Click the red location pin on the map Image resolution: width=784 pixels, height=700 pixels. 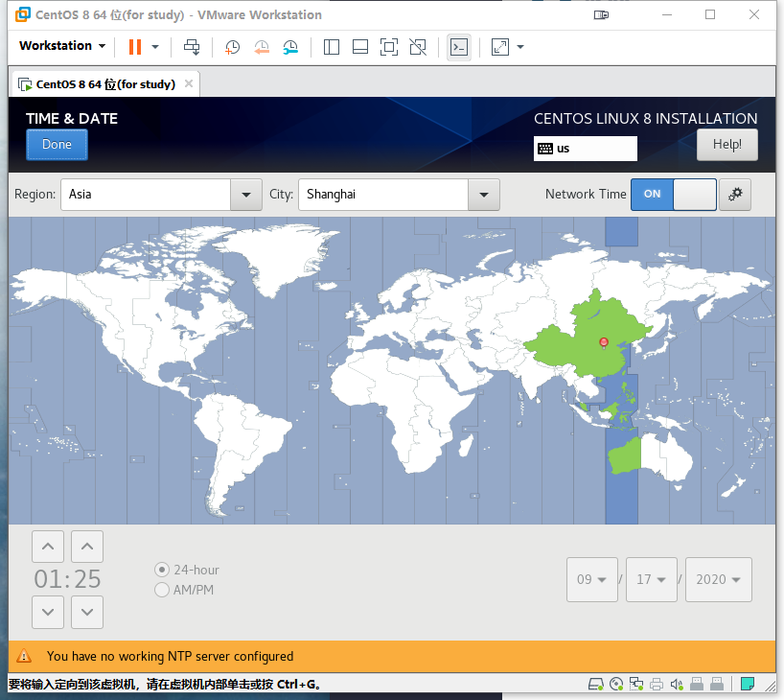pos(604,342)
